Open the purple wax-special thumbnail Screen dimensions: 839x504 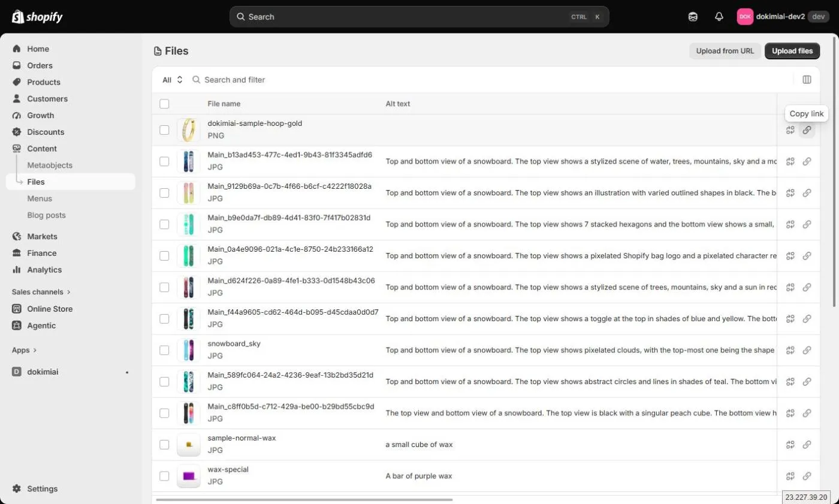(x=189, y=476)
